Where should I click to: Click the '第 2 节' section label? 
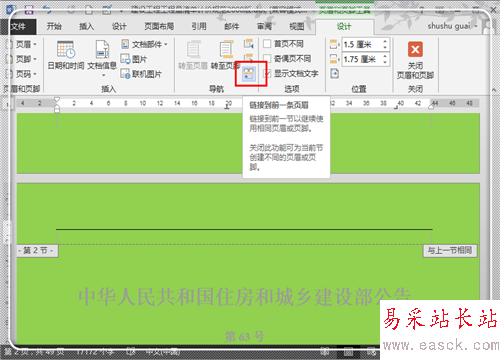tap(37, 250)
